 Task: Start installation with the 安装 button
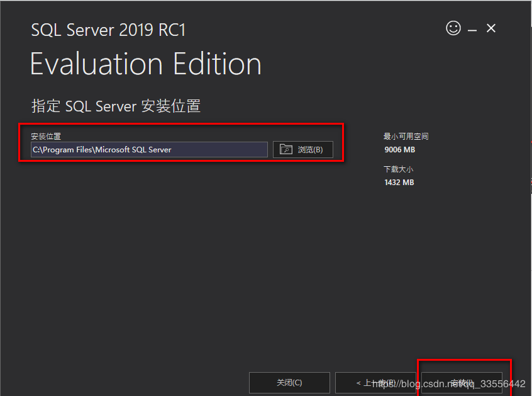pos(462,383)
